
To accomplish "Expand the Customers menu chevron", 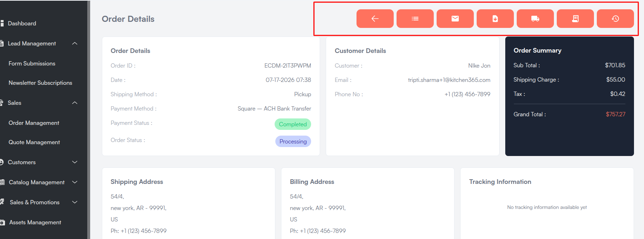I will [x=75, y=162].
